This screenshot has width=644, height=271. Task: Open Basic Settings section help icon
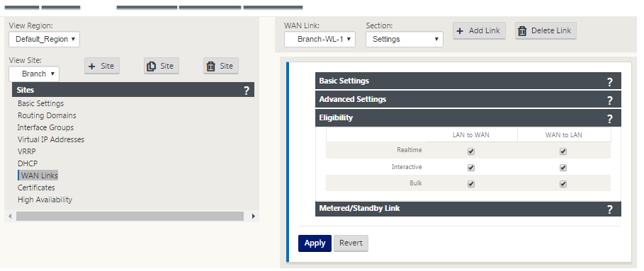tap(610, 82)
